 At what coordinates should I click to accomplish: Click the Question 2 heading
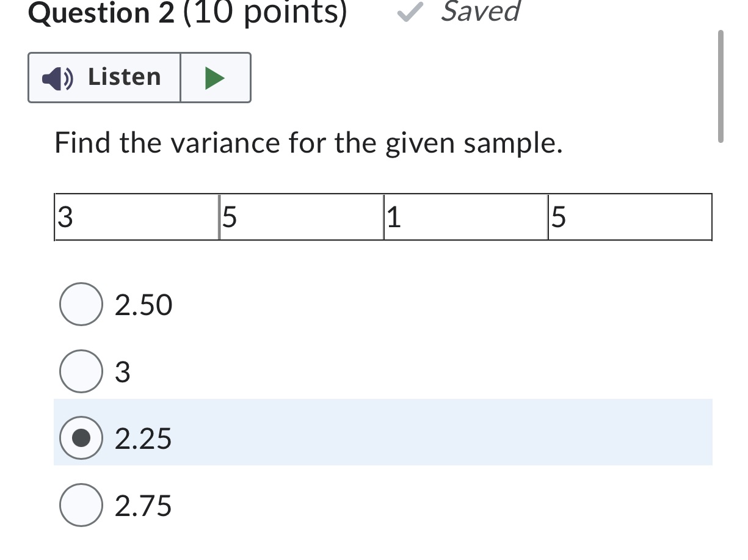pyautogui.click(x=98, y=12)
